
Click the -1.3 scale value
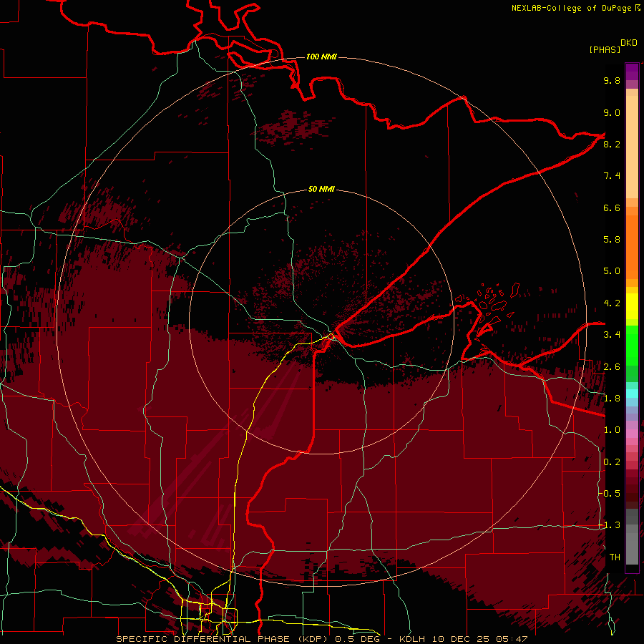pyautogui.click(x=610, y=525)
